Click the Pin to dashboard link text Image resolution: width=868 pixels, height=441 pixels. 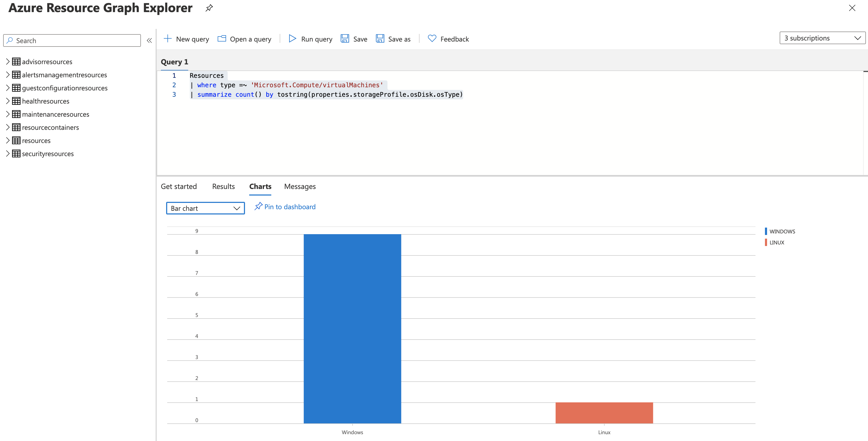[x=290, y=207]
